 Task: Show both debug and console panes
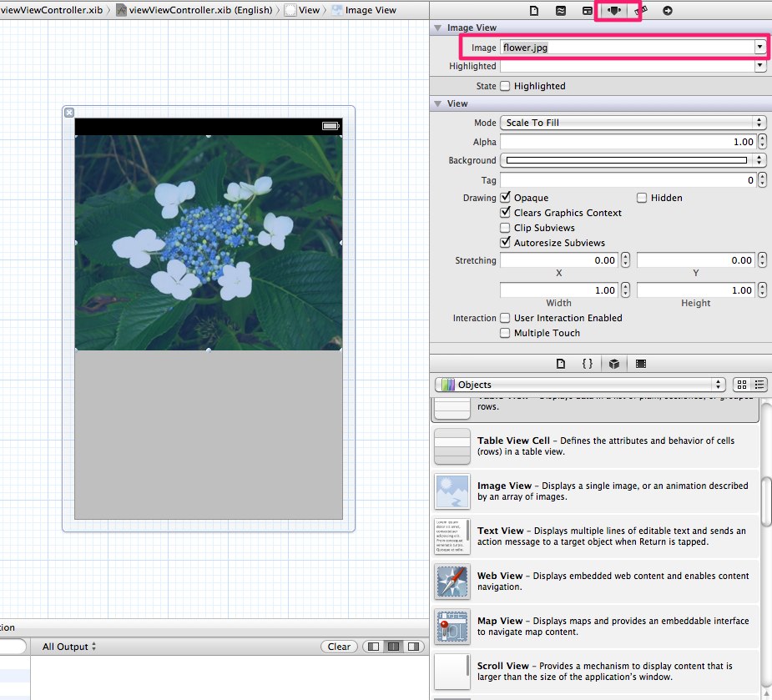tap(393, 647)
